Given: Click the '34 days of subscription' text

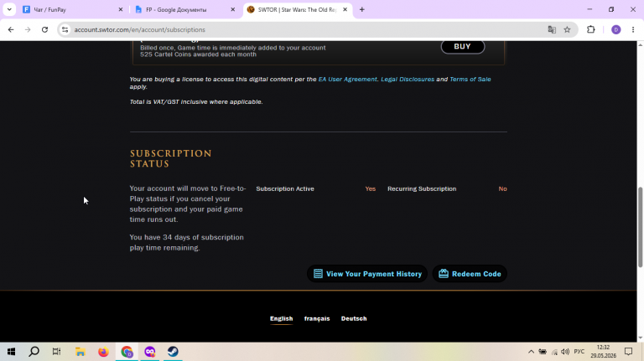Looking at the screenshot, I should 203,238.
